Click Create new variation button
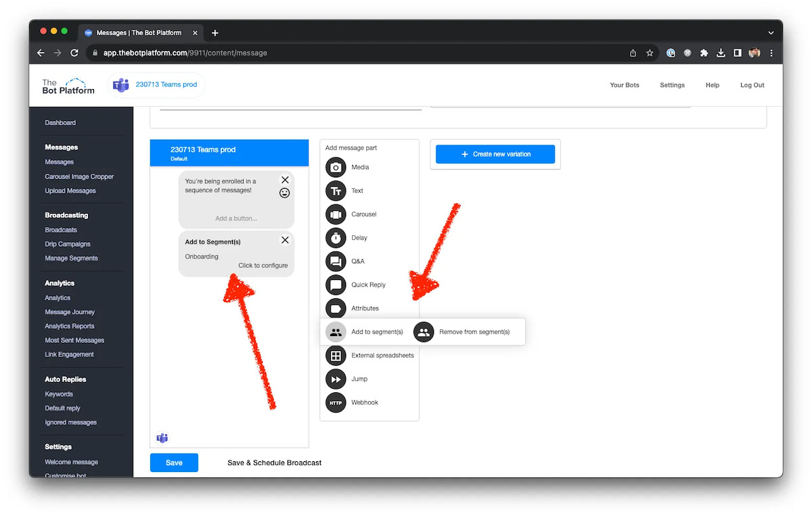The width and height of the screenshot is (812, 516). [495, 154]
